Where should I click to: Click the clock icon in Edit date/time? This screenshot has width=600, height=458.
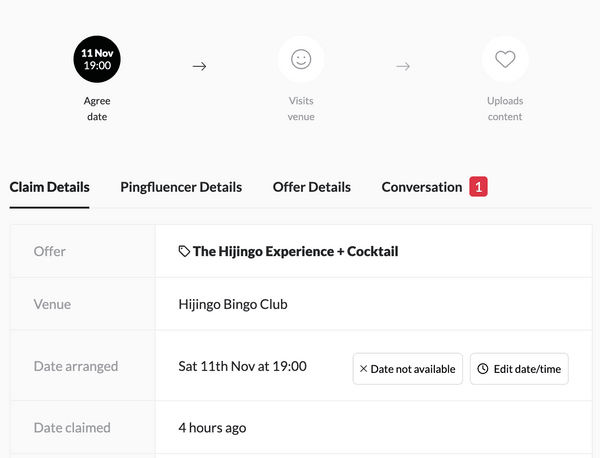click(483, 369)
